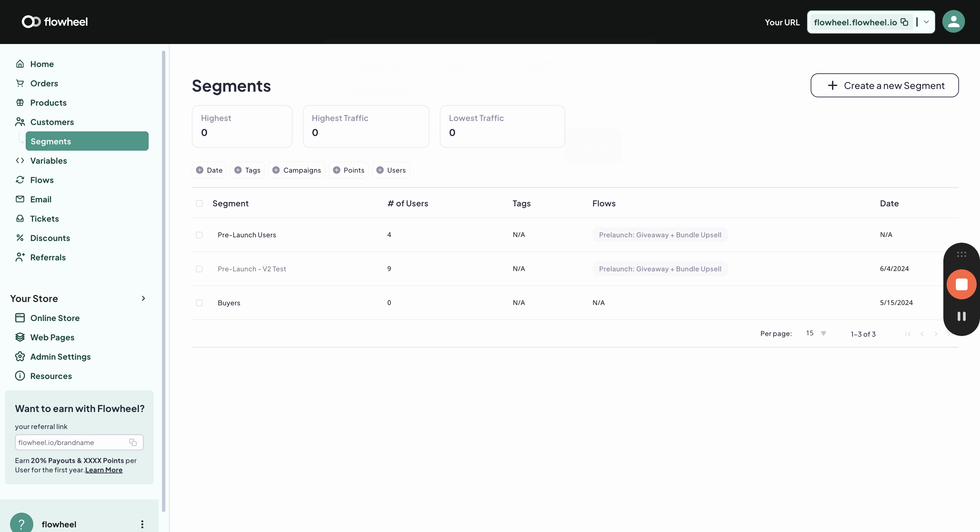
Task: Click the Discounts percent icon
Action: [x=20, y=238]
